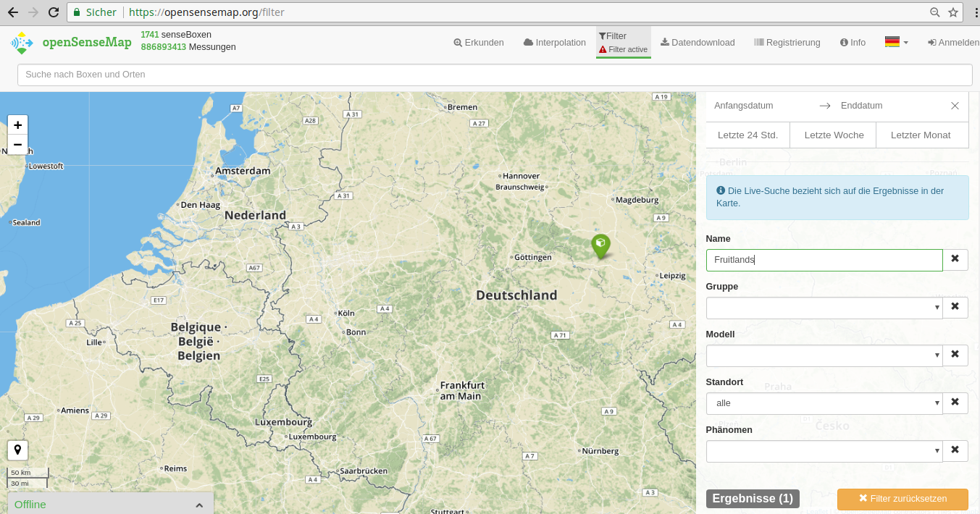Zoom in the map with plus
The width and height of the screenshot is (980, 514).
17,125
